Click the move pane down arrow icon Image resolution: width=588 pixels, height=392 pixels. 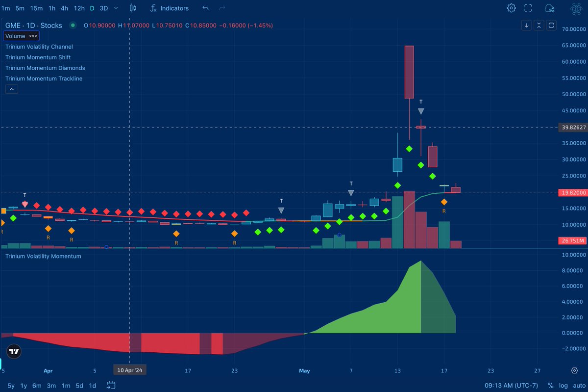[527, 26]
